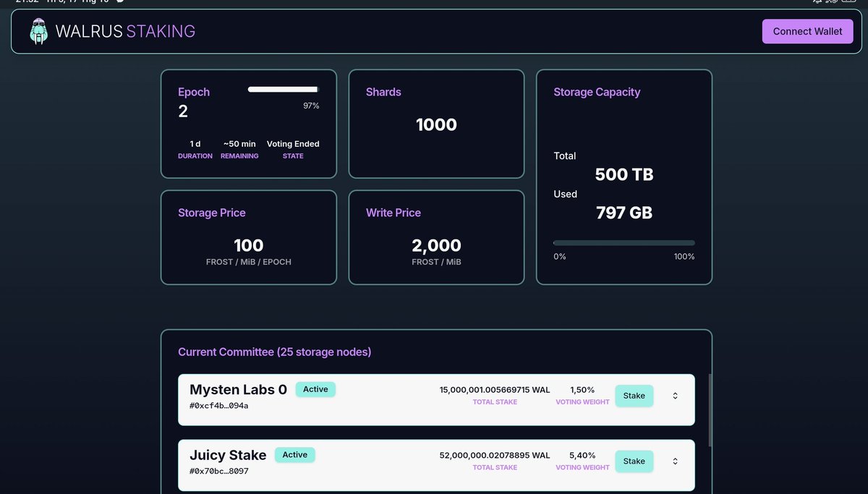Click the 500 TB total capacity value
The height and width of the screenshot is (494, 868).
click(624, 174)
